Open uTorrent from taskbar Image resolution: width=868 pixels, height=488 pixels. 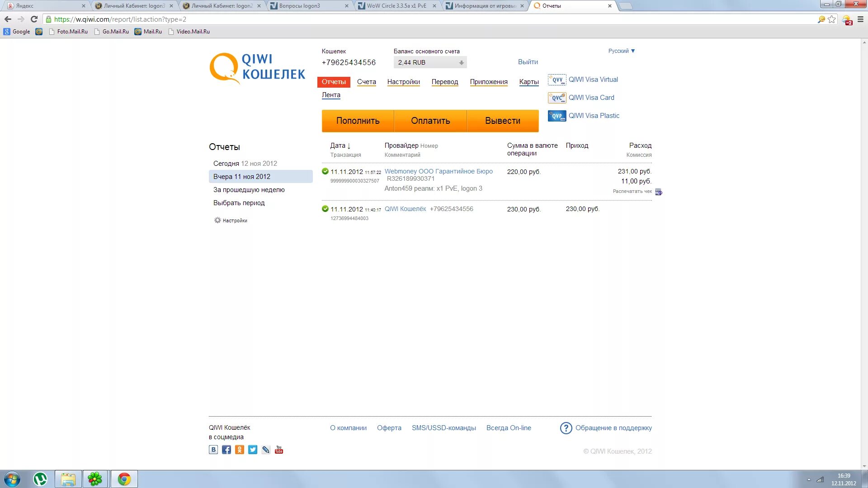tap(40, 479)
